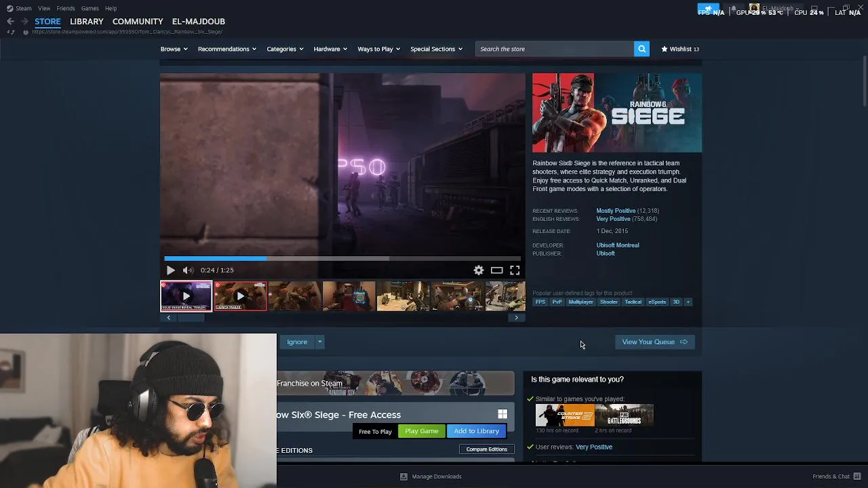868x488 pixels.
Task: Open Friends & Chat panel icon
Action: pos(857,476)
